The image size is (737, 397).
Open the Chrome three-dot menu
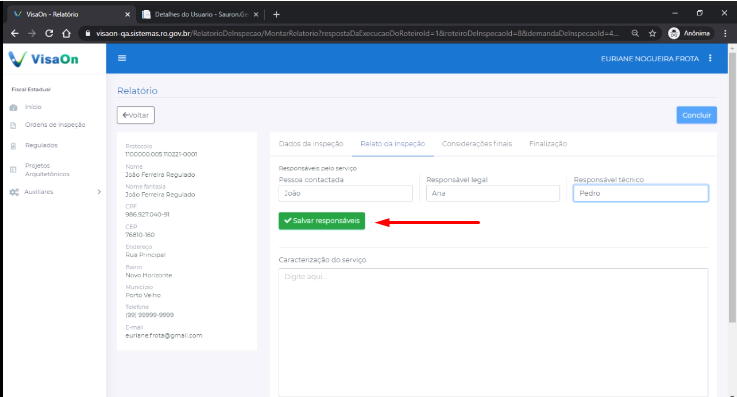pyautogui.click(x=725, y=33)
